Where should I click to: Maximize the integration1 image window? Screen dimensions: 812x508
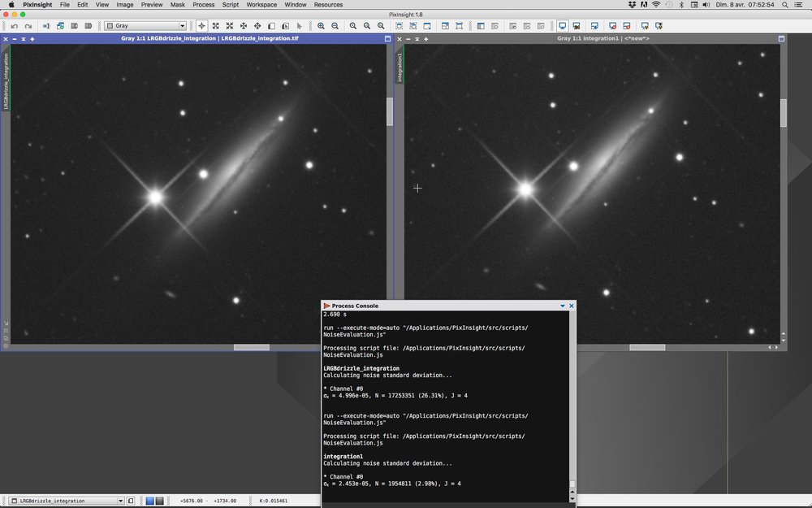click(x=781, y=39)
